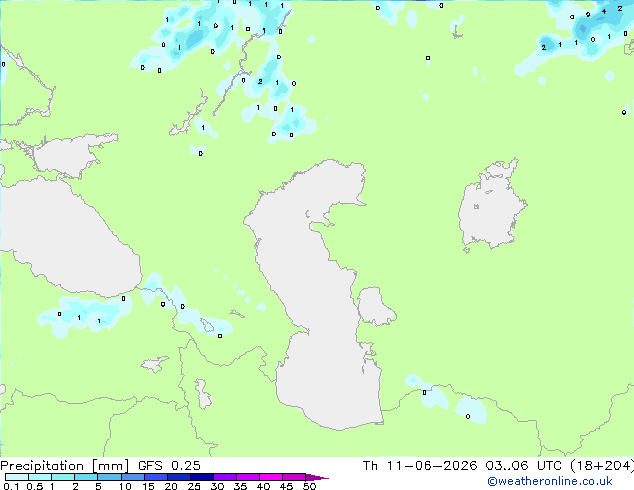The height and width of the screenshot is (490, 634).
Task: Select the magenta swatch between 40 and 45
Action: click(x=271, y=477)
